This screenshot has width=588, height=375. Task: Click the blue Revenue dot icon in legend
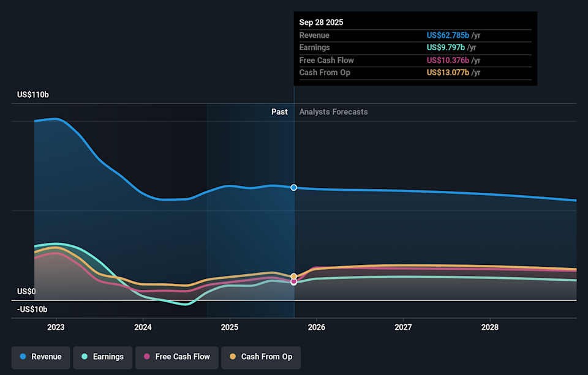[22, 357]
